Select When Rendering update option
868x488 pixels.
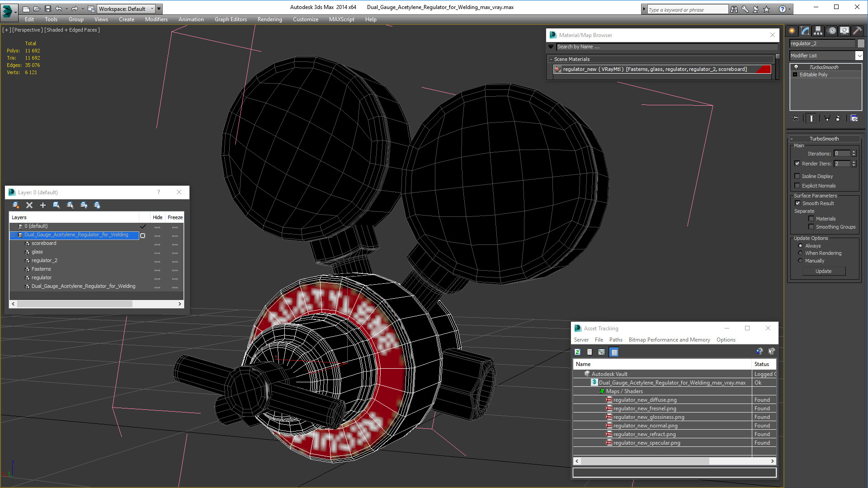coord(800,253)
